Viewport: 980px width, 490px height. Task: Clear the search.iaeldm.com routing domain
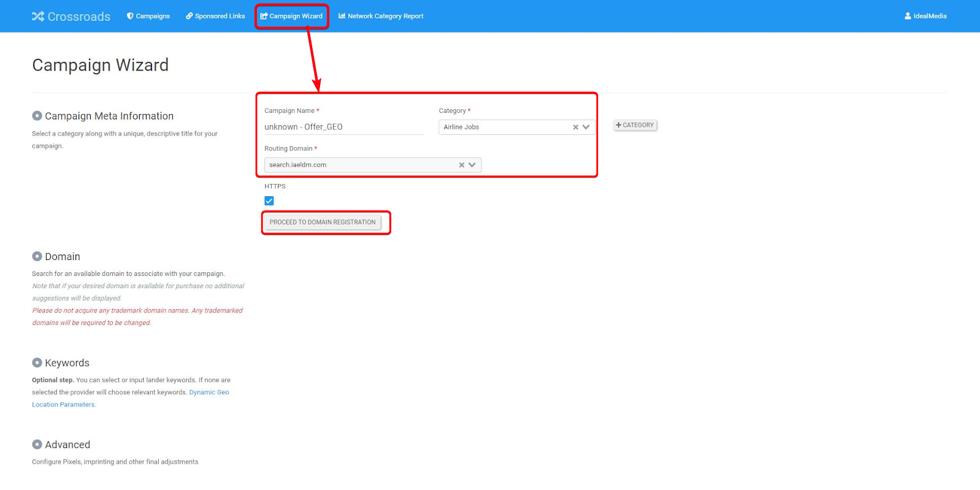click(x=462, y=165)
